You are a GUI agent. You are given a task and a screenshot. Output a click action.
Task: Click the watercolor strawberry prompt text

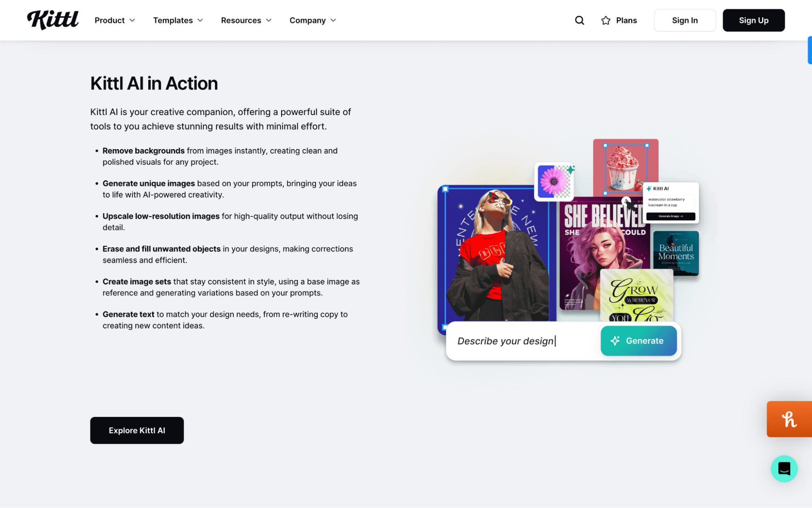pos(666,202)
